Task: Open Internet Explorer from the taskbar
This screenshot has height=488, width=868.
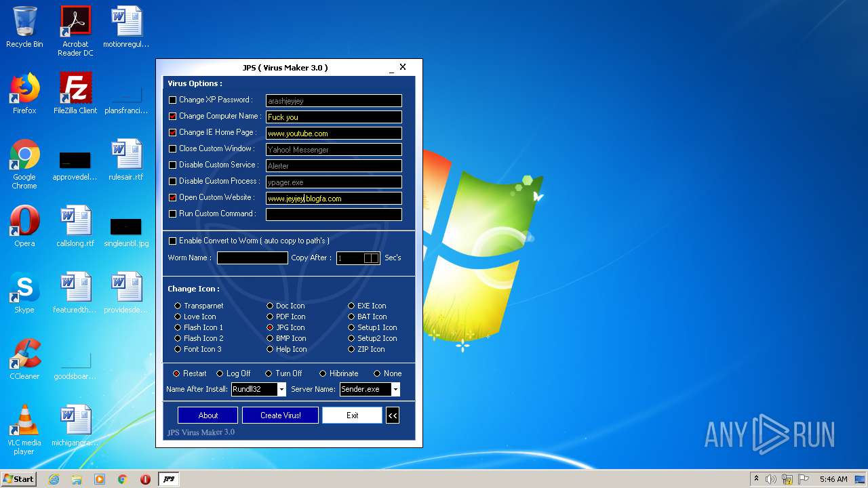Action: [x=54, y=479]
